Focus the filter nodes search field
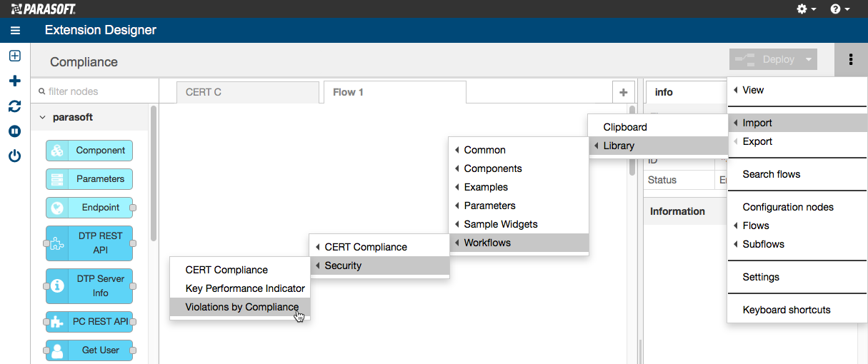The image size is (868, 364). (x=96, y=91)
